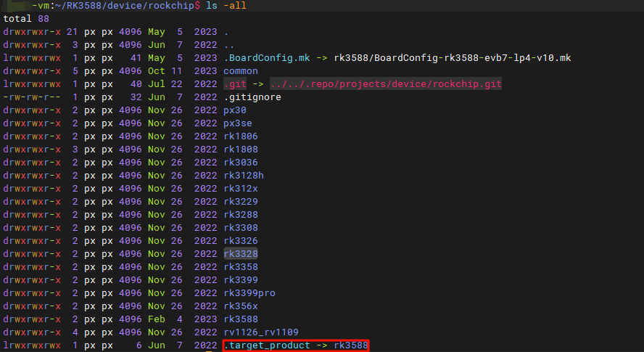Select the rk3399pro directory name
The height and width of the screenshot is (352, 644).
pyautogui.click(x=249, y=293)
